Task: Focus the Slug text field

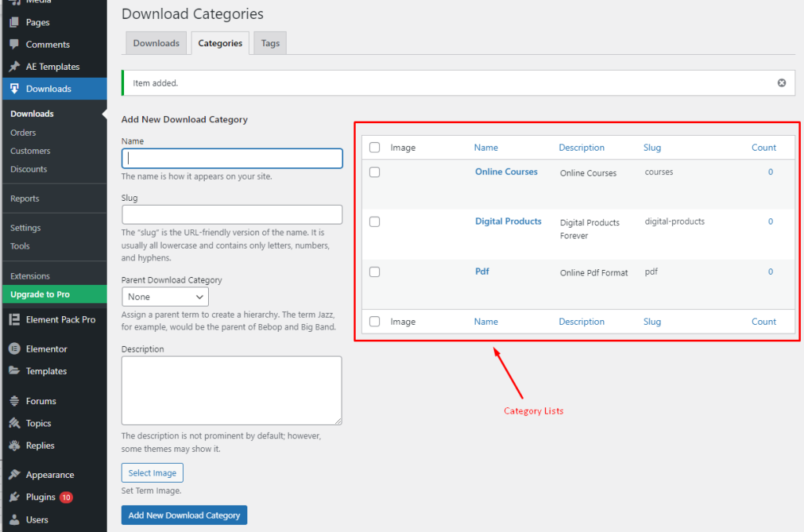Action: tap(232, 214)
